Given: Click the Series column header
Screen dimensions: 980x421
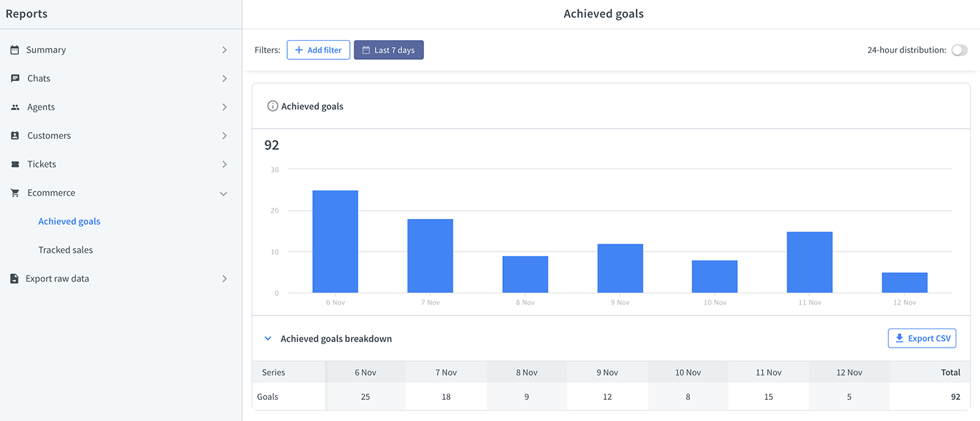Looking at the screenshot, I should pyautogui.click(x=289, y=372).
